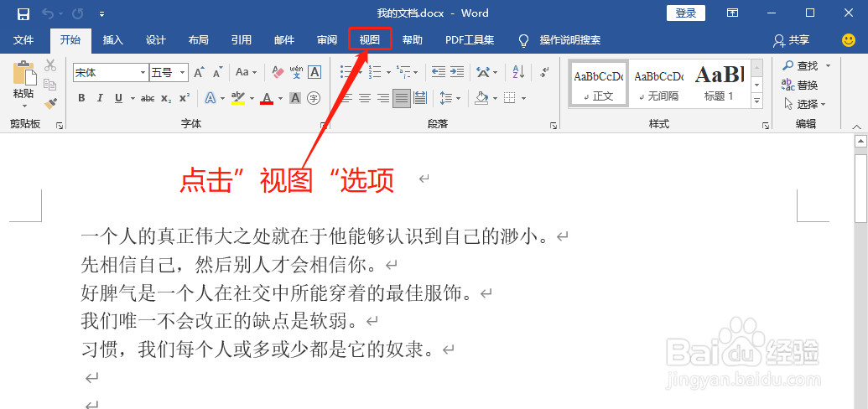Toggle Superscript x² formatting
Screen dimensions: 868x409
[x=185, y=98]
